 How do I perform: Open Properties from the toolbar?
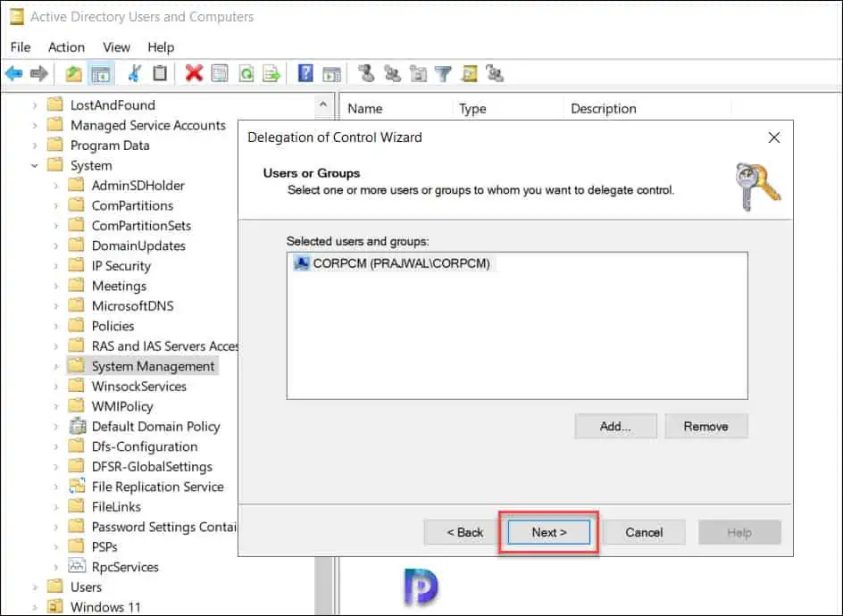coord(220,72)
